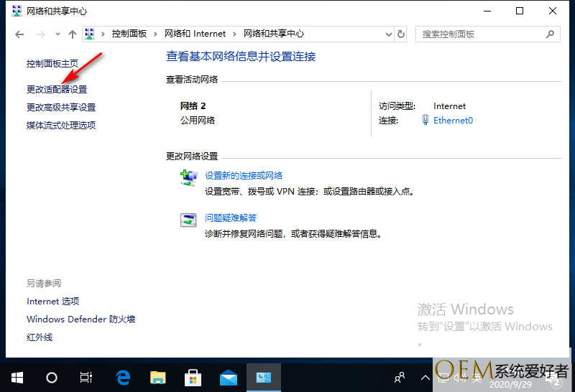Click 更改高级共享设置 in the sidebar

61,108
